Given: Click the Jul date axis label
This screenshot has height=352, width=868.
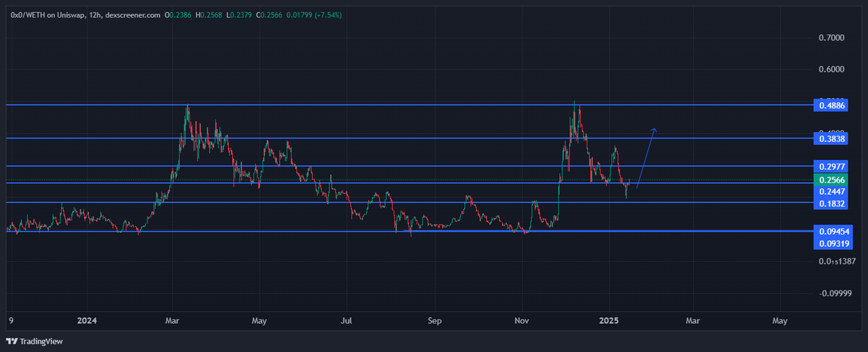Looking at the screenshot, I should pyautogui.click(x=346, y=319).
